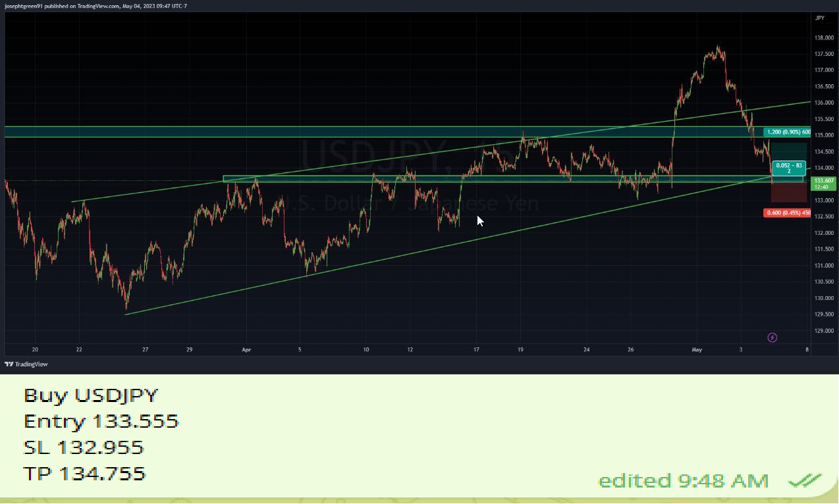Click the double checkmark read receipt icon

point(804,480)
